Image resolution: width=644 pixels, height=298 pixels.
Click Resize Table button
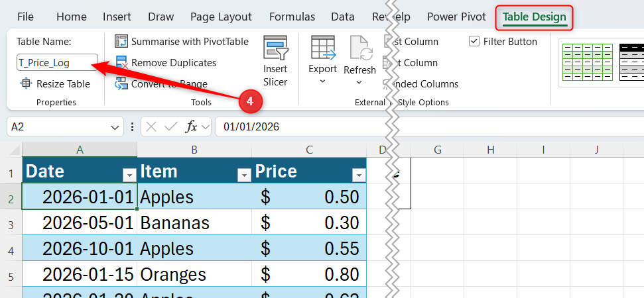tap(55, 84)
